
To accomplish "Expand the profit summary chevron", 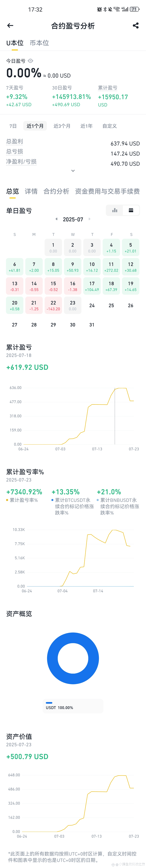I will [73, 171].
